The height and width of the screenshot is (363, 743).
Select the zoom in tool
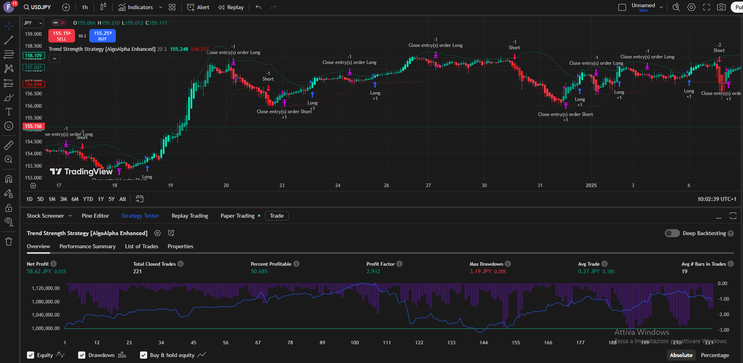[9, 160]
